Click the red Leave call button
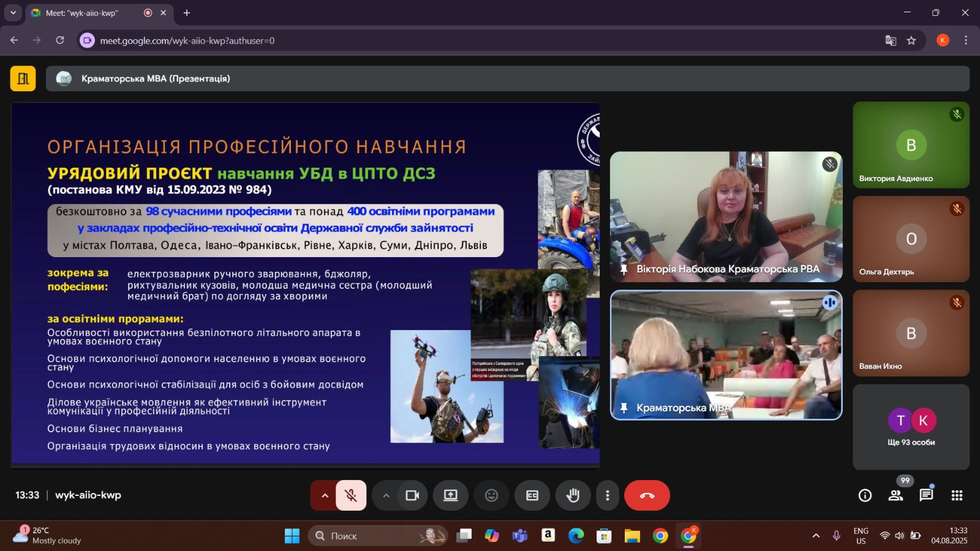This screenshot has width=980, height=551. (x=647, y=495)
